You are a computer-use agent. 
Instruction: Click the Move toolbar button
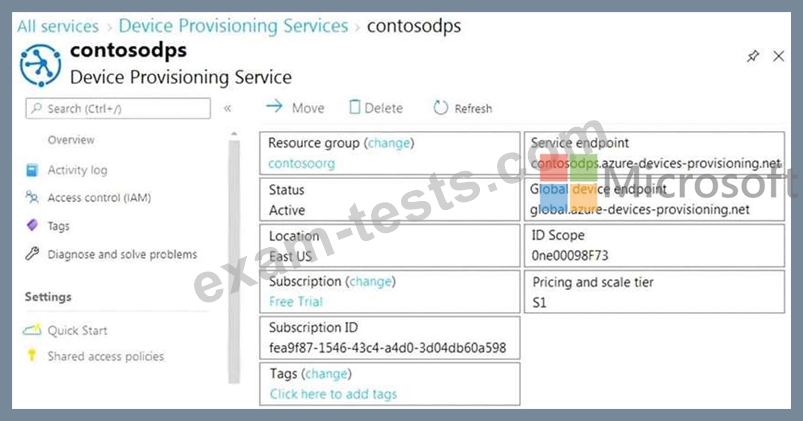point(295,108)
